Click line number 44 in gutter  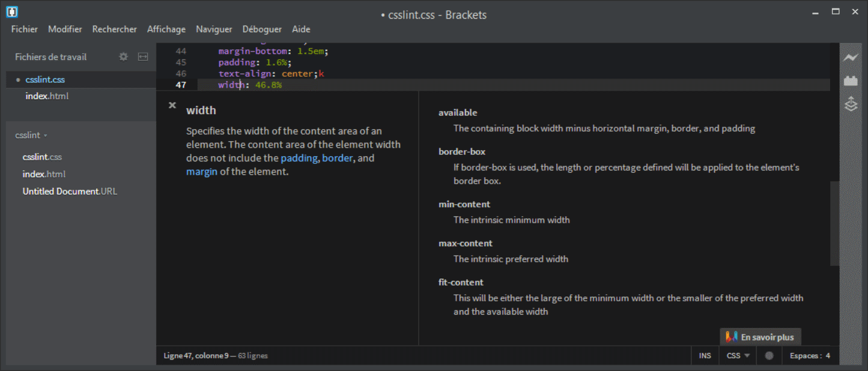(x=180, y=51)
